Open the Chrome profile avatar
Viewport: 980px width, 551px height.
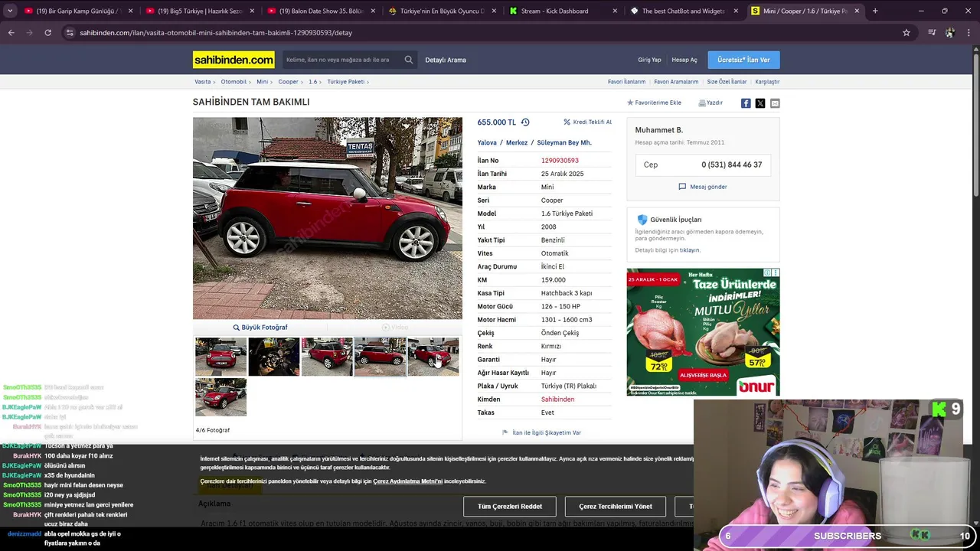[949, 33]
